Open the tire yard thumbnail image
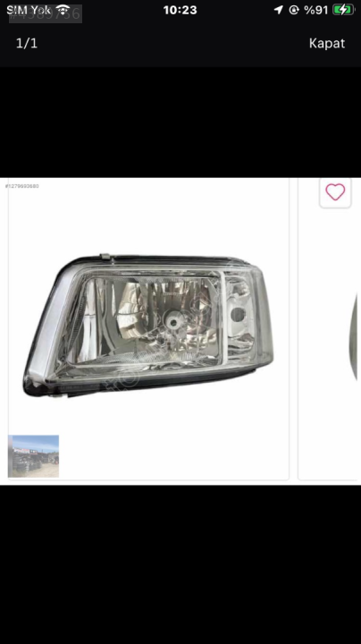The image size is (361, 644). (34, 456)
